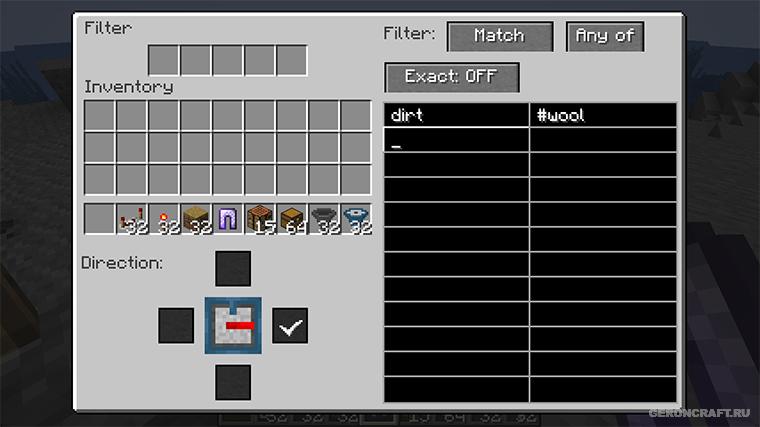Click the purple leggings item
This screenshot has height=427, width=760.
point(228,219)
